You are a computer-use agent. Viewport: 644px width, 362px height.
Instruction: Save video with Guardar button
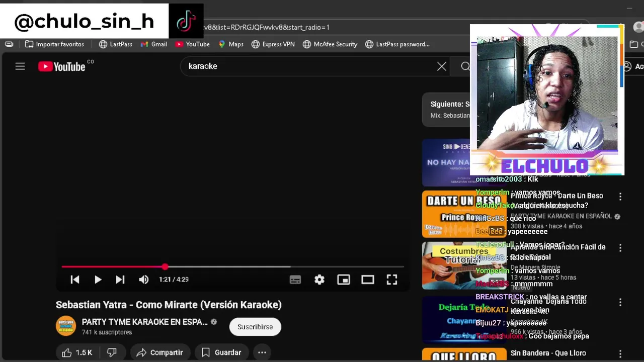[x=221, y=352]
